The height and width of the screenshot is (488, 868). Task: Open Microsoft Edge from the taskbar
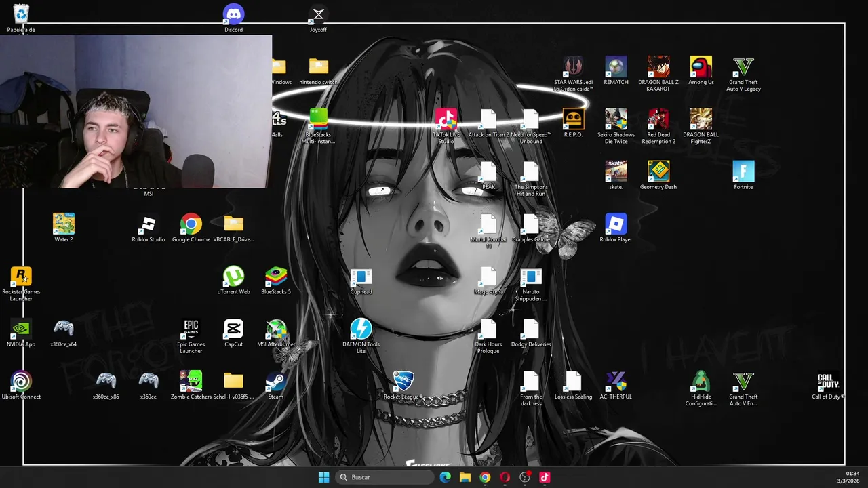[x=445, y=477]
